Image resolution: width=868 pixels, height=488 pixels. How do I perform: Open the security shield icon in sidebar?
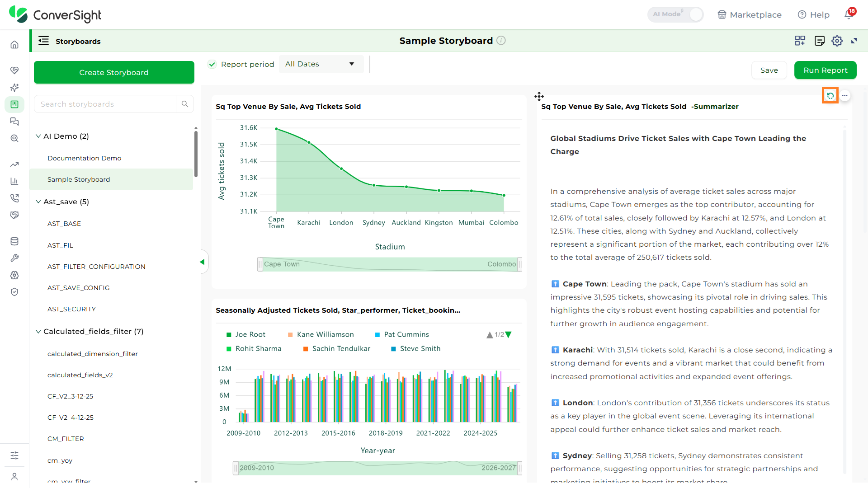coord(14,292)
